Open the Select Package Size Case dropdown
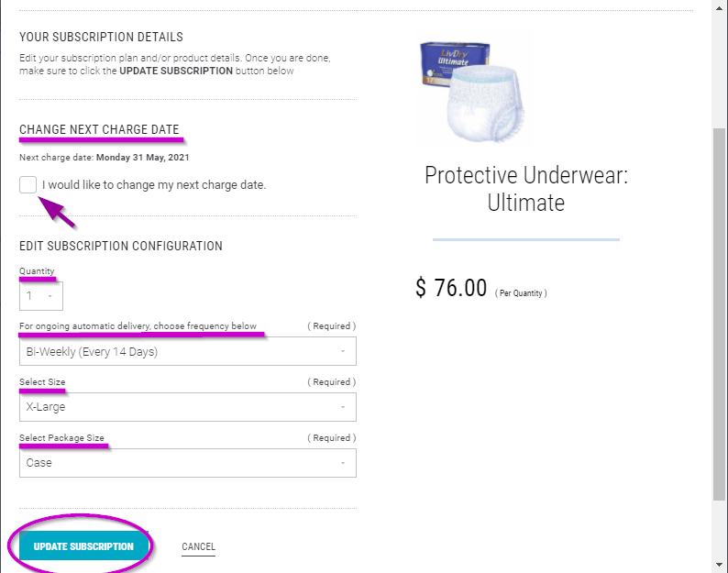 pyautogui.click(x=187, y=463)
